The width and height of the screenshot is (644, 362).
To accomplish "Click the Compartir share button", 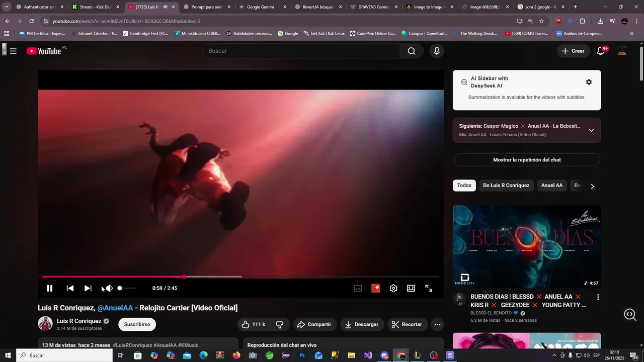I will [x=314, y=324].
